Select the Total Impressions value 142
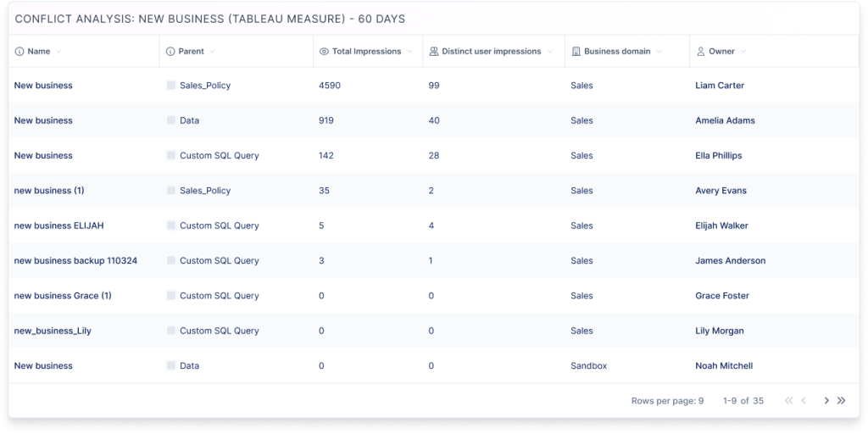 coord(326,155)
